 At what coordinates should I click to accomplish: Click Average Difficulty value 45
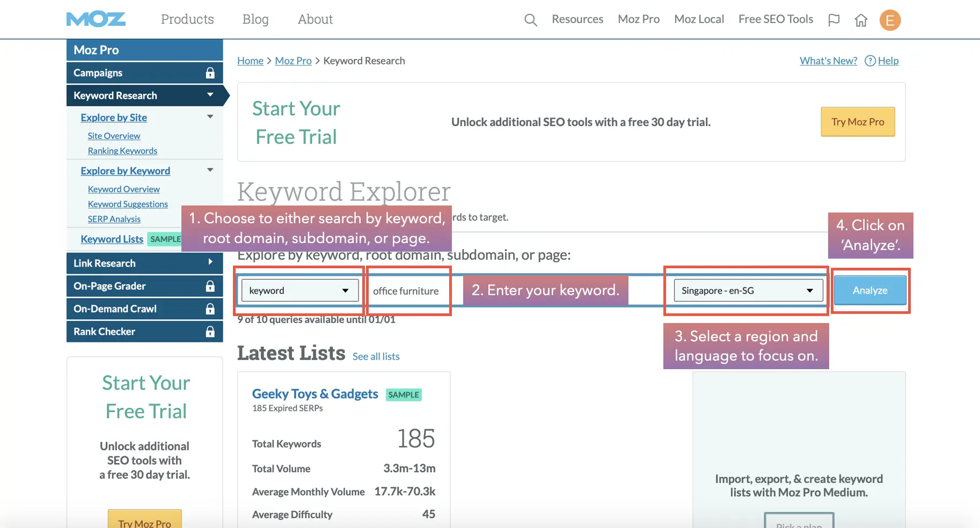pyautogui.click(x=429, y=514)
